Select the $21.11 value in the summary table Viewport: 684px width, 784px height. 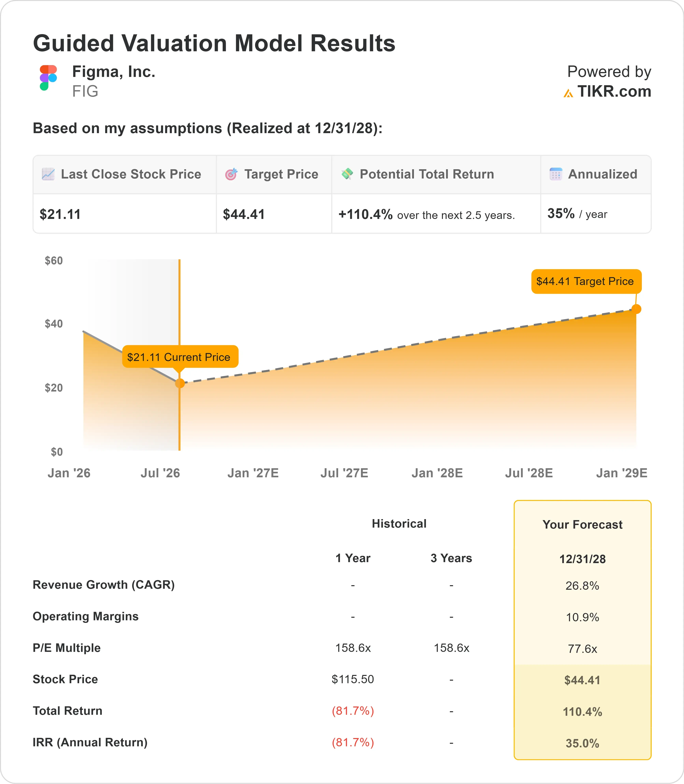click(x=60, y=215)
